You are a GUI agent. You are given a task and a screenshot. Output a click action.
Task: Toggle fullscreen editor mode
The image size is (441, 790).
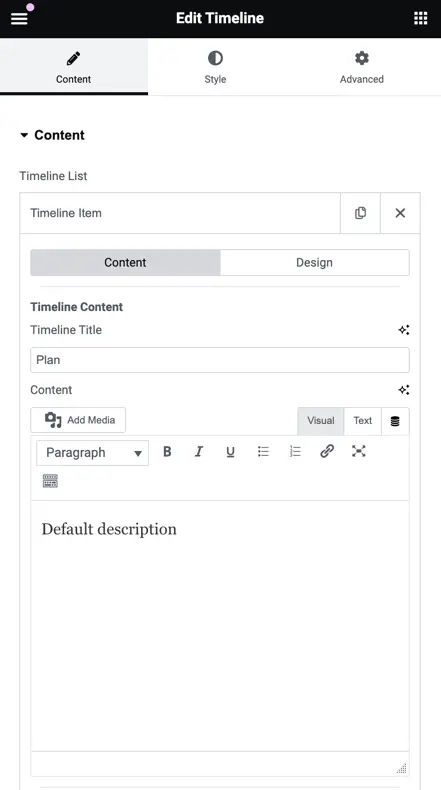click(x=359, y=451)
